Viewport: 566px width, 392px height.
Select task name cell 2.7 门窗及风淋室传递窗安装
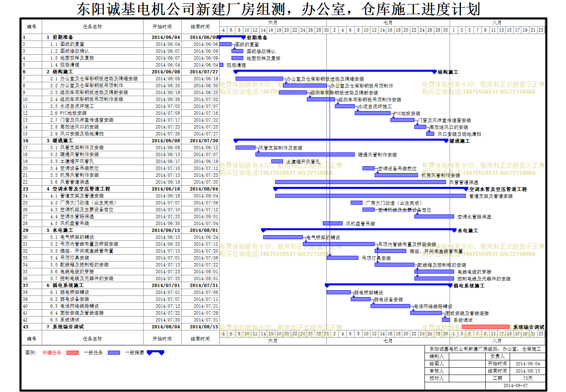[92, 120]
